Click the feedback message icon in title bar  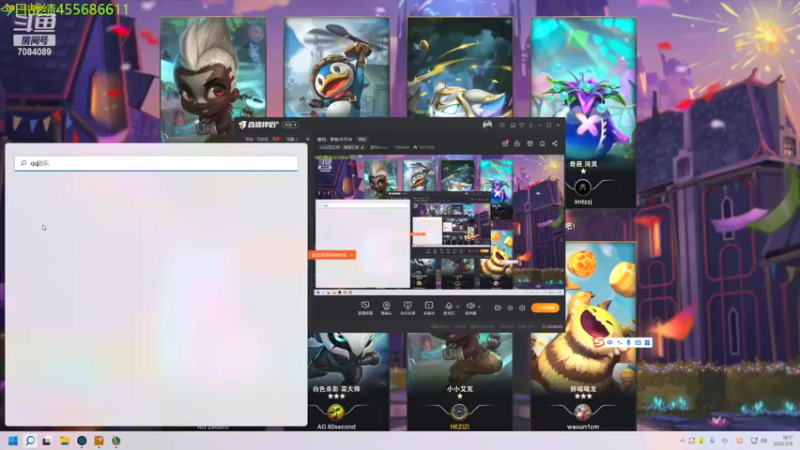point(502,125)
